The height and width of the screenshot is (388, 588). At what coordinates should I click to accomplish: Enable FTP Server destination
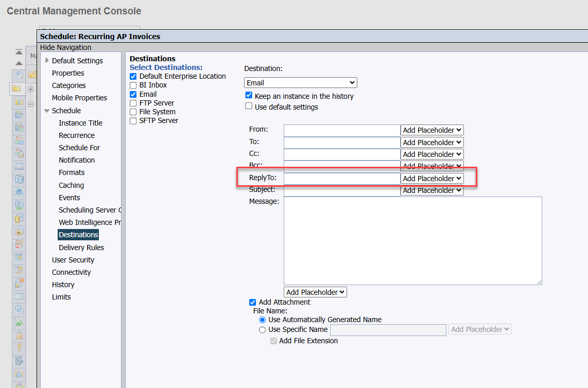[x=133, y=103]
